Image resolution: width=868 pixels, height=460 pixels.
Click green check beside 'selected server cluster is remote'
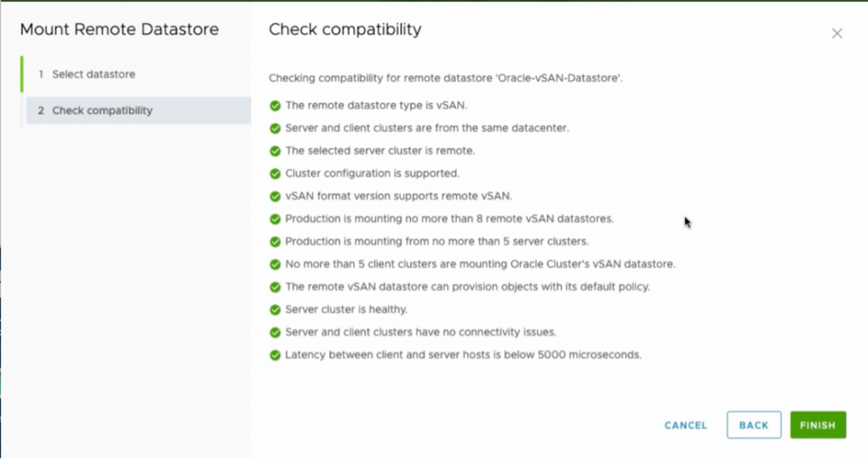click(275, 151)
